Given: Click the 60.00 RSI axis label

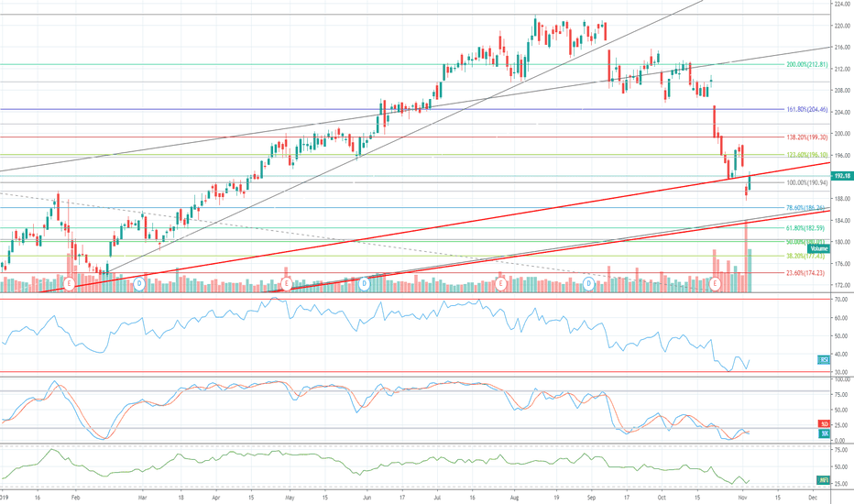Looking at the screenshot, I should click(841, 318).
